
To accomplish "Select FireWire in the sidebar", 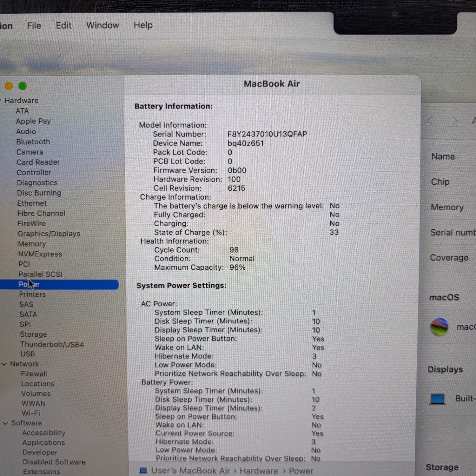I will [x=32, y=223].
